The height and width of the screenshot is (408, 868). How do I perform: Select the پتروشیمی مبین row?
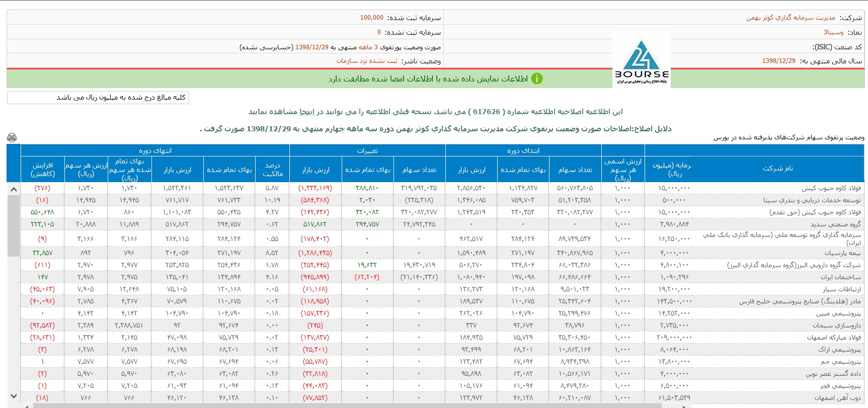(838, 313)
